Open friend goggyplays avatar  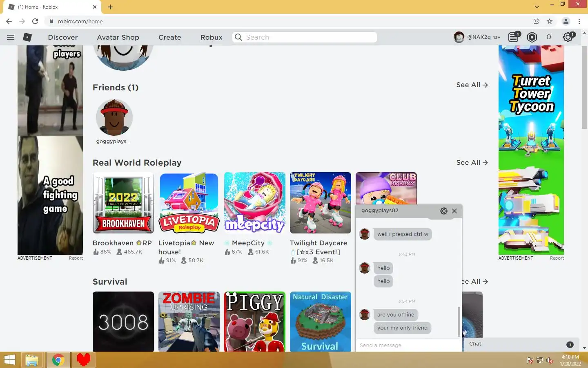click(114, 117)
